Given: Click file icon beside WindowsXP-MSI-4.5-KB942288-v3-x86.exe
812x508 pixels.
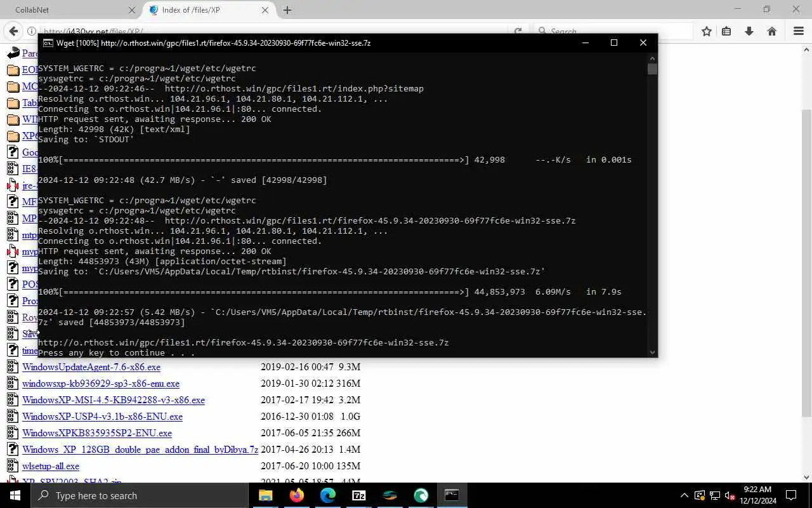Looking at the screenshot, I should (x=13, y=399).
